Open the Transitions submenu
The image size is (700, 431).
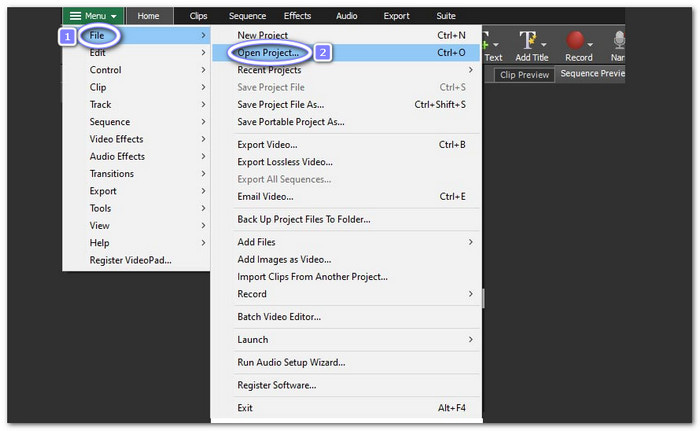(x=136, y=174)
